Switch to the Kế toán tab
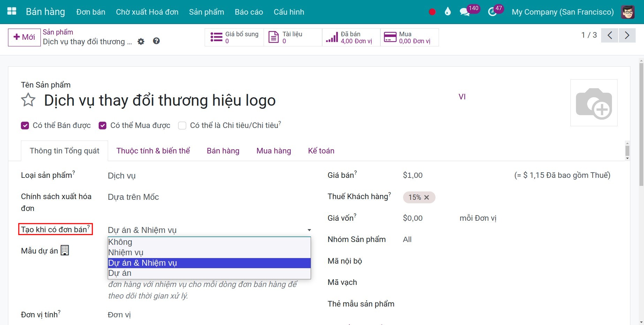The height and width of the screenshot is (325, 644). click(x=321, y=151)
